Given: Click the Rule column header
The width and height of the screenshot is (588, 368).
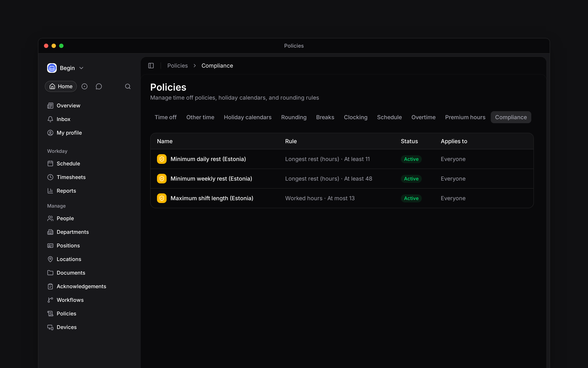Looking at the screenshot, I should pyautogui.click(x=291, y=141).
